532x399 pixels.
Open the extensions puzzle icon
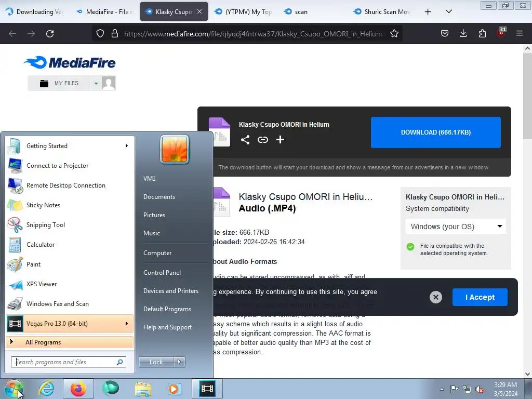[482, 33]
